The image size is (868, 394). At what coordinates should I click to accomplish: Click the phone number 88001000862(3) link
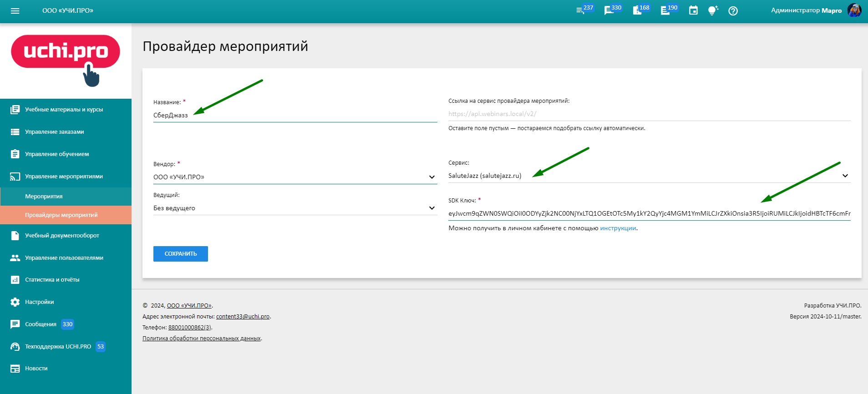[x=190, y=328]
